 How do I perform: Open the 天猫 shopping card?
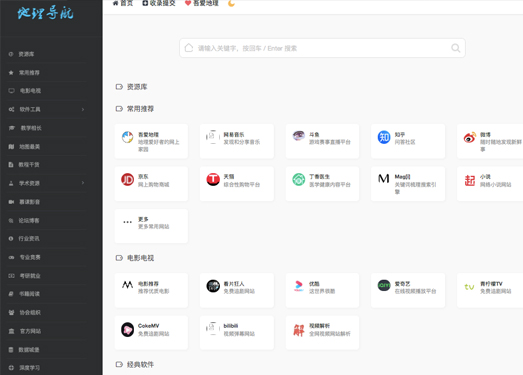pyautogui.click(x=237, y=183)
